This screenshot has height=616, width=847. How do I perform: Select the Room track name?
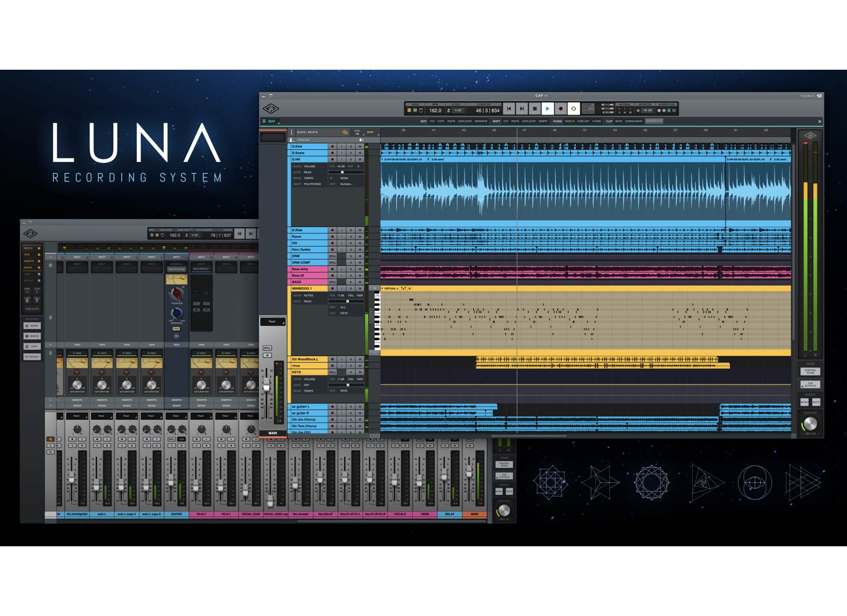click(297, 237)
